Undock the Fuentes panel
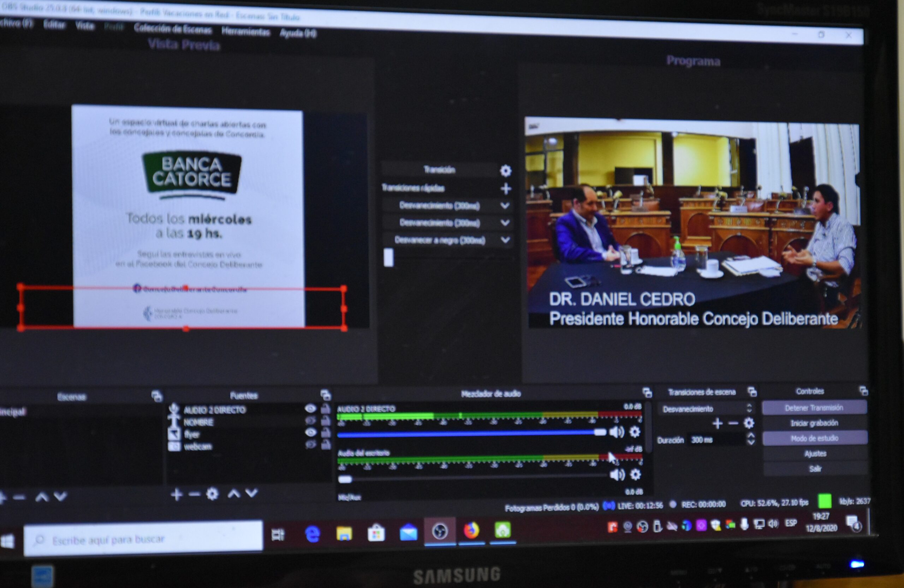Image resolution: width=904 pixels, height=588 pixels. click(326, 395)
